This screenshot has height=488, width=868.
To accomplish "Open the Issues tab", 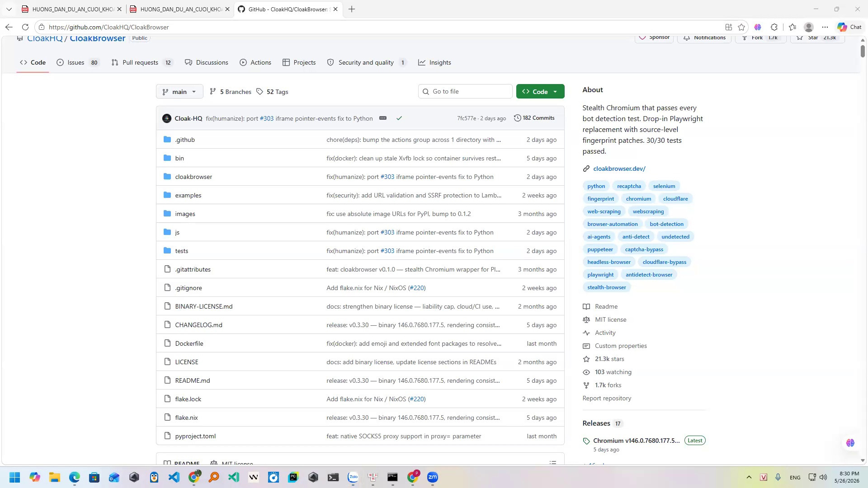I will [x=77, y=62].
